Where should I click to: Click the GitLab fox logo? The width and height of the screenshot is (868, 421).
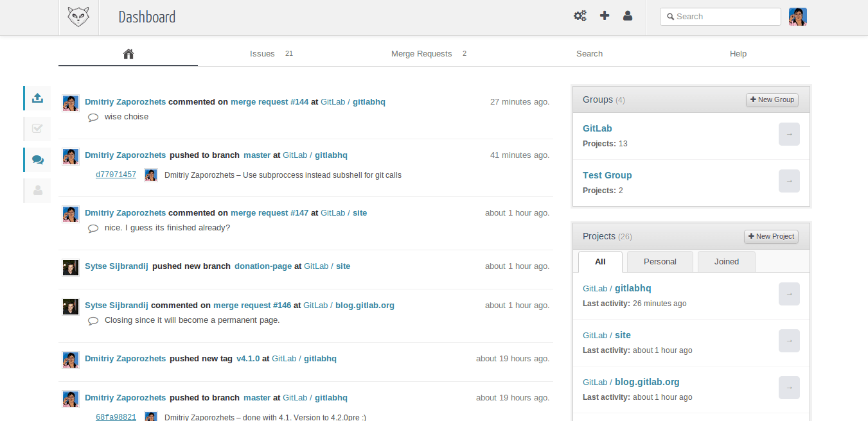point(78,17)
